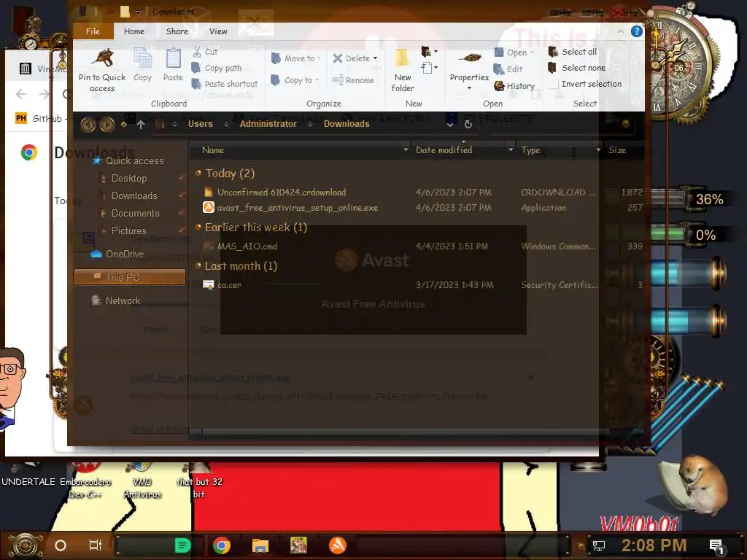Viewport: 747px width, 560px height.
Task: Switch to the View ribbon tab
Action: tap(218, 31)
